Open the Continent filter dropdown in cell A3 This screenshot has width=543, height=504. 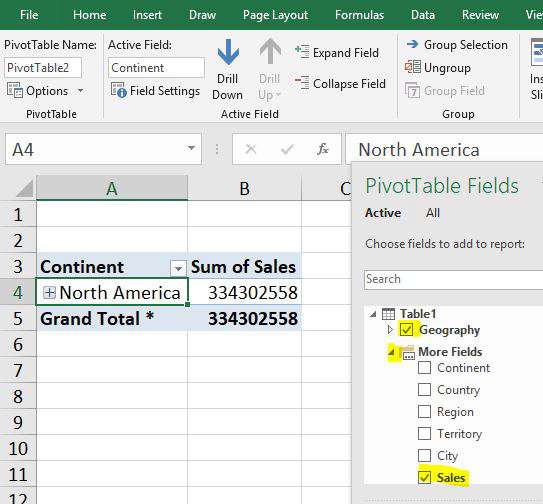click(x=178, y=268)
